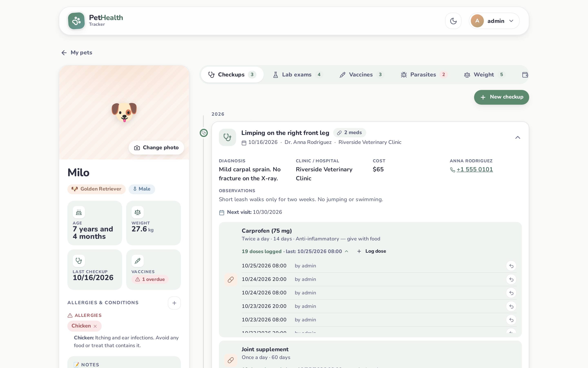This screenshot has height=368, width=588.
Task: Create a New checkup
Action: 501,97
